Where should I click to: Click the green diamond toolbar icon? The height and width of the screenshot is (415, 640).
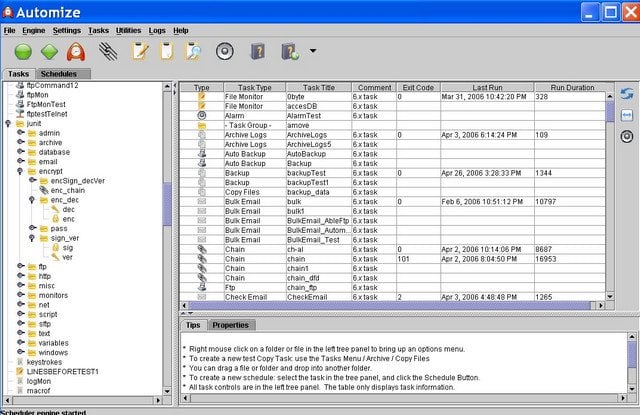click(x=49, y=51)
